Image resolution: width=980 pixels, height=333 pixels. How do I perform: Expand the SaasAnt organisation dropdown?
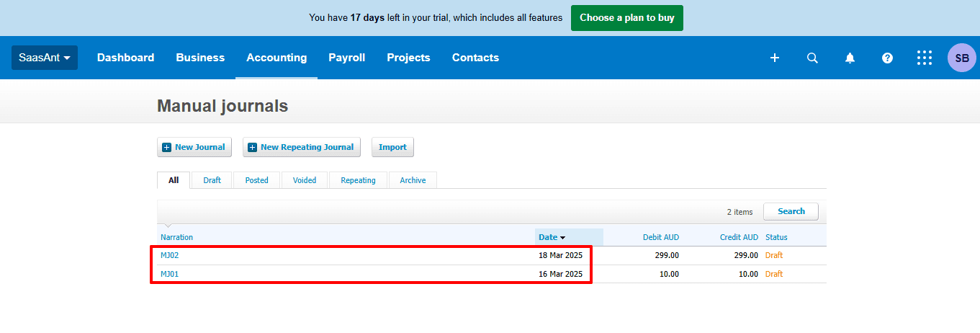click(45, 58)
